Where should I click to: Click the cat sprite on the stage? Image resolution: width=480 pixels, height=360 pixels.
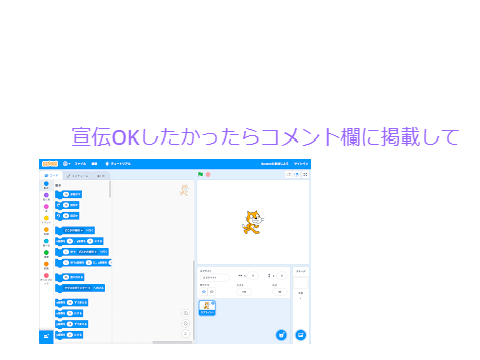pyautogui.click(x=252, y=222)
